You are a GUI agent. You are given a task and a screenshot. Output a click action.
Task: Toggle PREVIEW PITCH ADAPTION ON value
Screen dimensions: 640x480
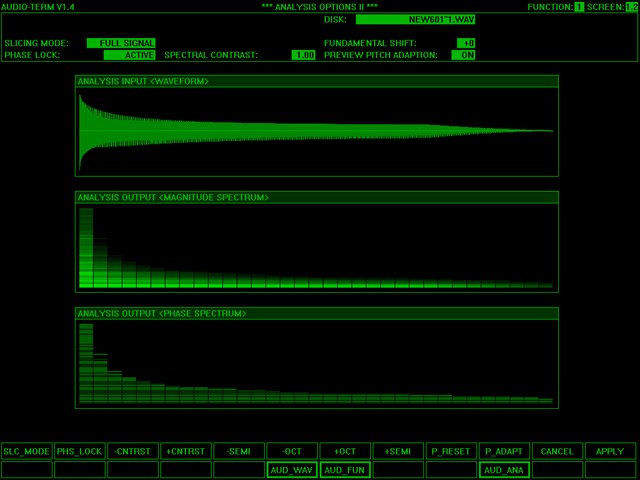coord(463,55)
